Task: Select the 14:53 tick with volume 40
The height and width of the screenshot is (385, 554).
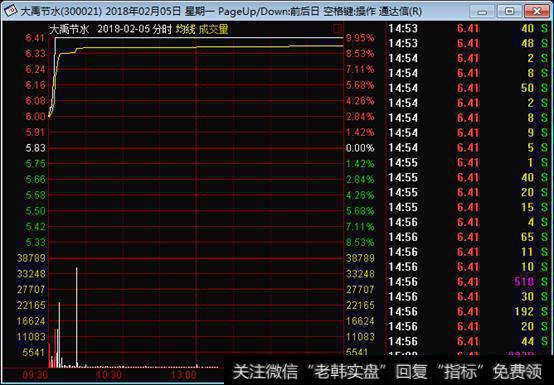Action: [x=468, y=28]
